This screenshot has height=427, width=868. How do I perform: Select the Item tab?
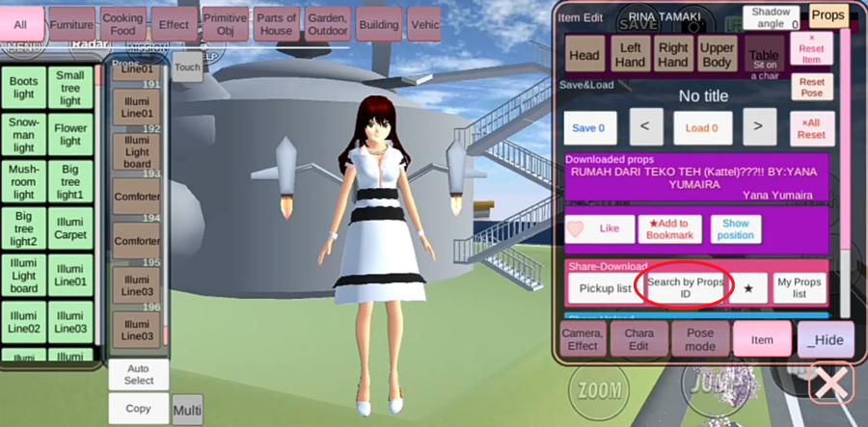coord(762,339)
